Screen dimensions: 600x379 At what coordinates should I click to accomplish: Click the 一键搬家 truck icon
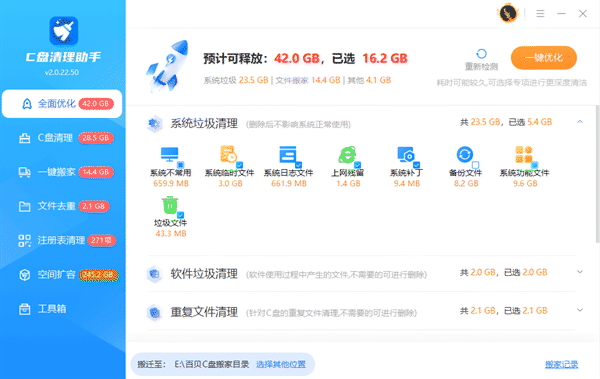[x=24, y=172]
